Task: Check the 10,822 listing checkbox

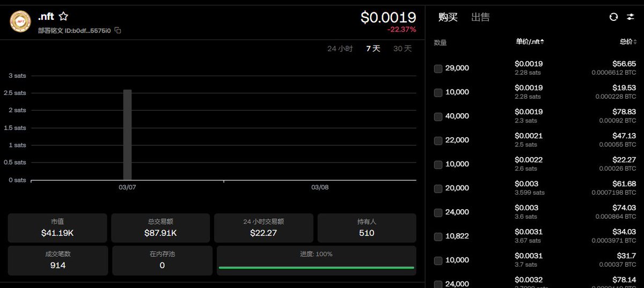Action: point(438,237)
